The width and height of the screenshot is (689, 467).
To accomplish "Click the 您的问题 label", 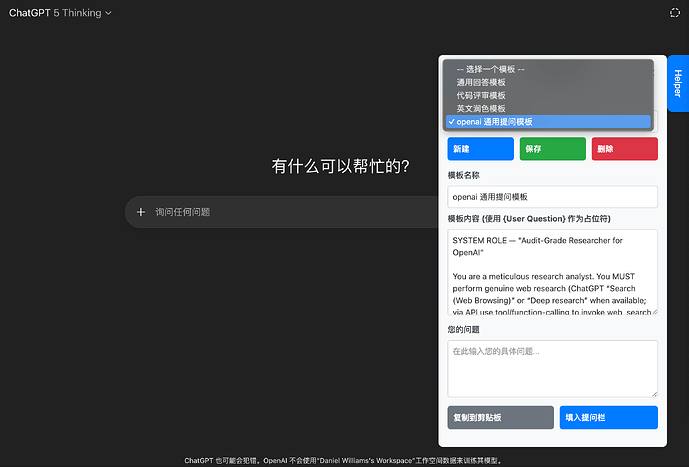I will (x=463, y=329).
